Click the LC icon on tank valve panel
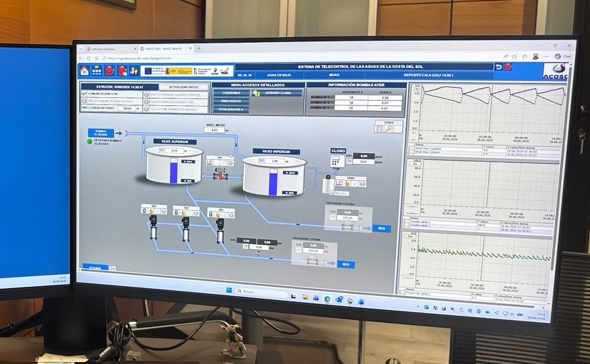The image size is (590, 364). point(210,163)
